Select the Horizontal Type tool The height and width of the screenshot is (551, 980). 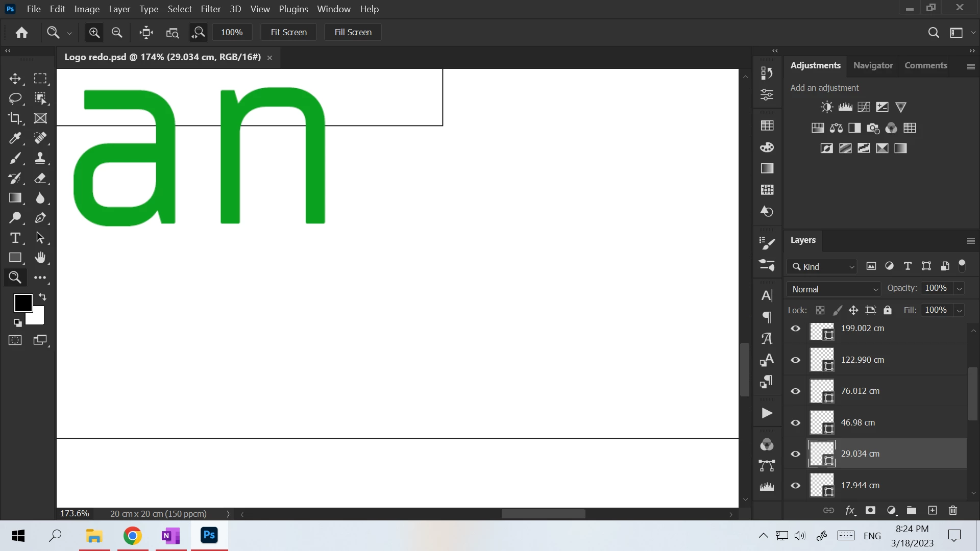(x=15, y=238)
